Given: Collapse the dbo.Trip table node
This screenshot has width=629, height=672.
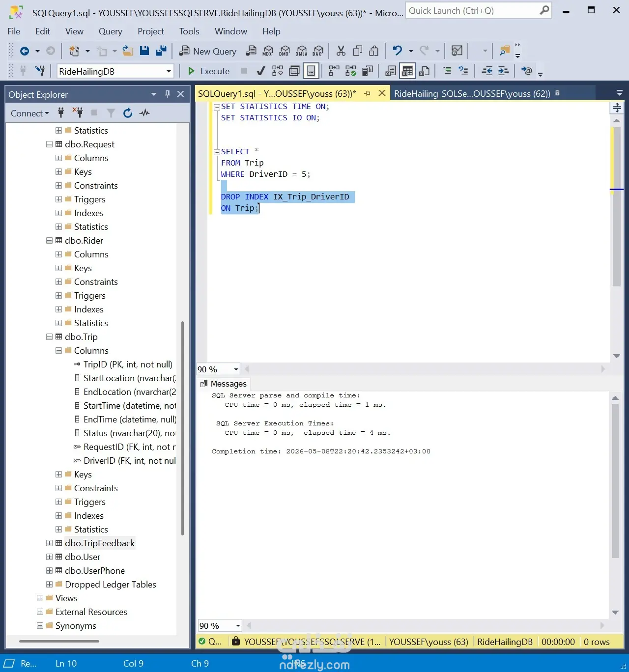Looking at the screenshot, I should 49,337.
